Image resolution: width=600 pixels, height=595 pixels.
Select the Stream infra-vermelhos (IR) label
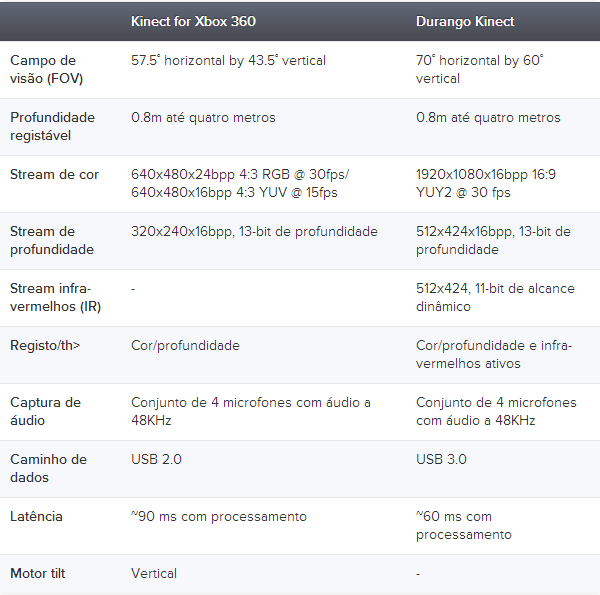(55, 297)
